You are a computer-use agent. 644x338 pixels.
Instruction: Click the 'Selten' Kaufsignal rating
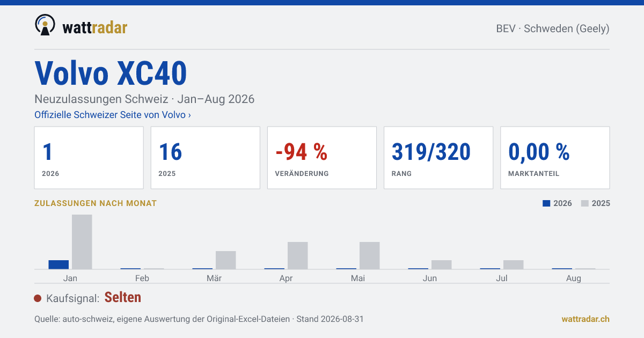(x=123, y=297)
